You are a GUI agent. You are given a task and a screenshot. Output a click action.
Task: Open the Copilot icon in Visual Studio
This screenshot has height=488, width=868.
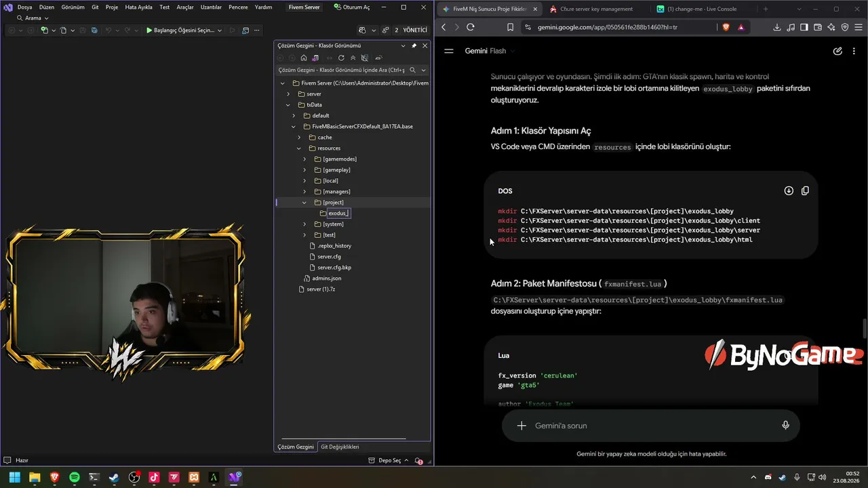[x=362, y=30]
